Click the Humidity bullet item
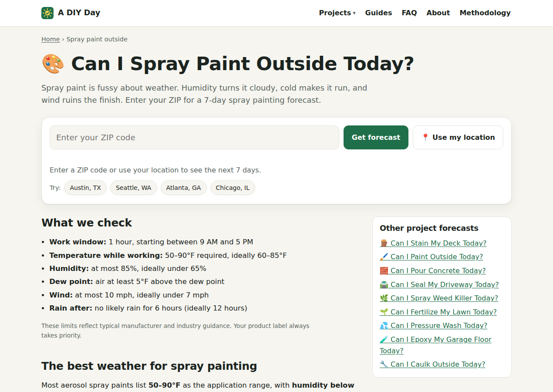The image size is (553, 392). point(128,268)
